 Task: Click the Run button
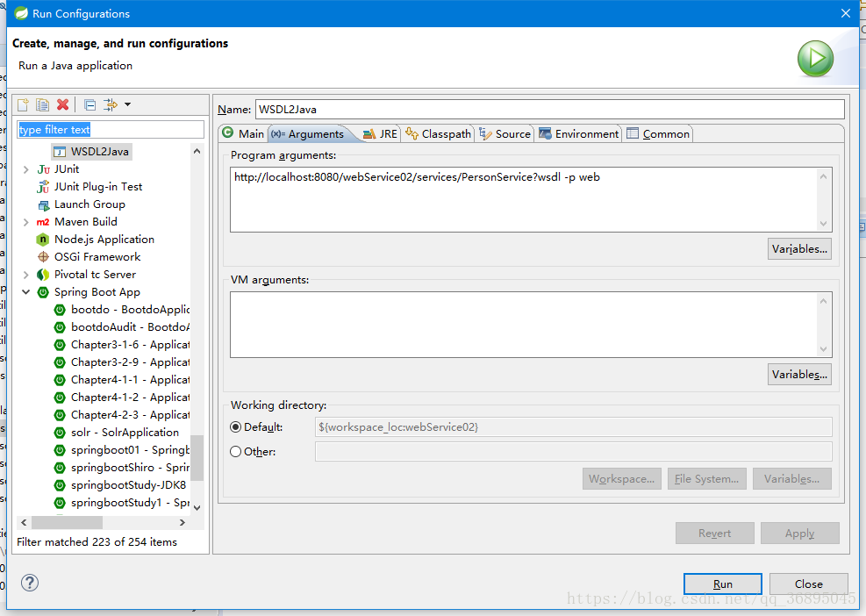[x=722, y=584]
